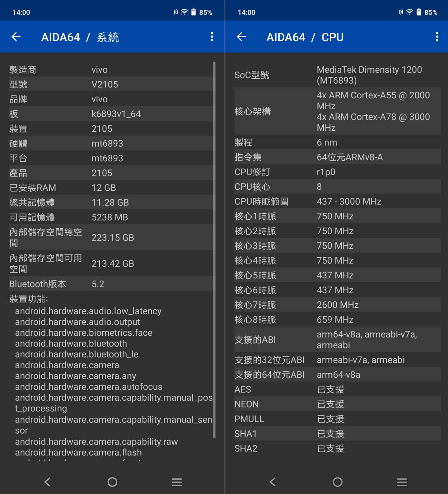Tap android.hardware.camera.flash entry
The height and width of the screenshot is (494, 448).
tap(78, 452)
